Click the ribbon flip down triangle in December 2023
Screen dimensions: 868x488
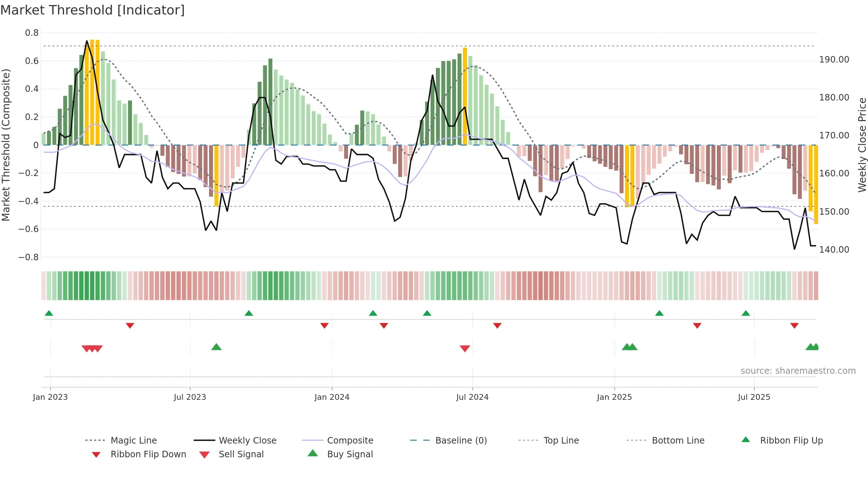click(324, 326)
